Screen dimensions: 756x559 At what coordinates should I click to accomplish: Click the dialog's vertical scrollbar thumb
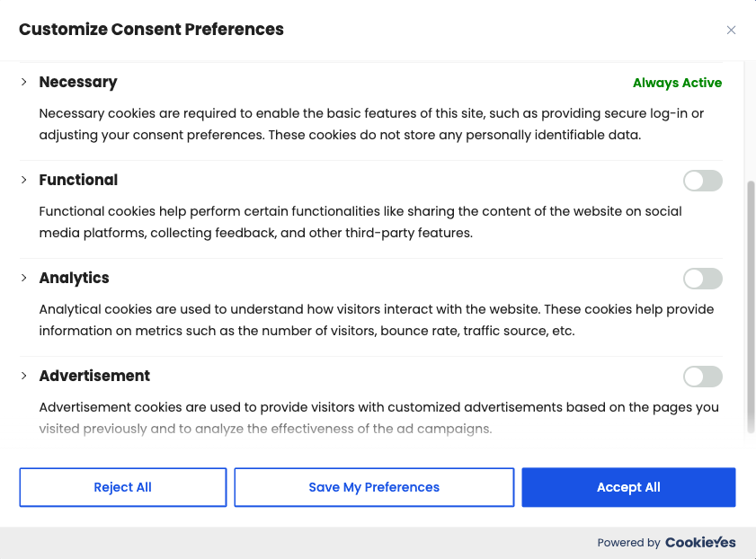[x=751, y=306]
